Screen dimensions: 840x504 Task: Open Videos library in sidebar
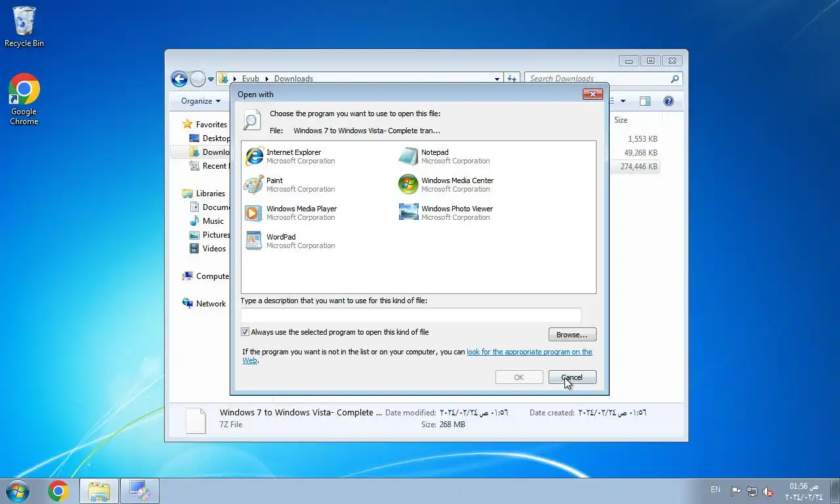point(207,249)
